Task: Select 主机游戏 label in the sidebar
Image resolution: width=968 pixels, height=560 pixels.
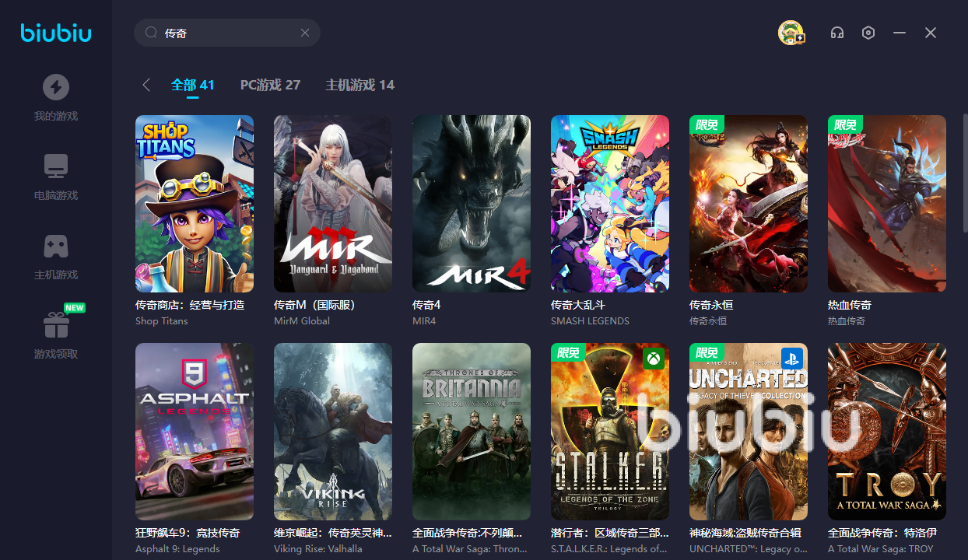Action: tap(56, 275)
